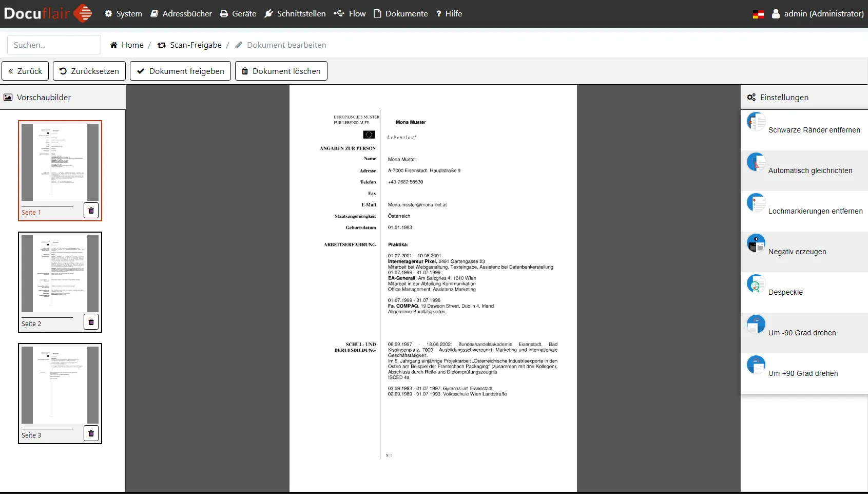This screenshot has width=868, height=494.
Task: Rotate page by +90 degrees icon
Action: tap(756, 365)
